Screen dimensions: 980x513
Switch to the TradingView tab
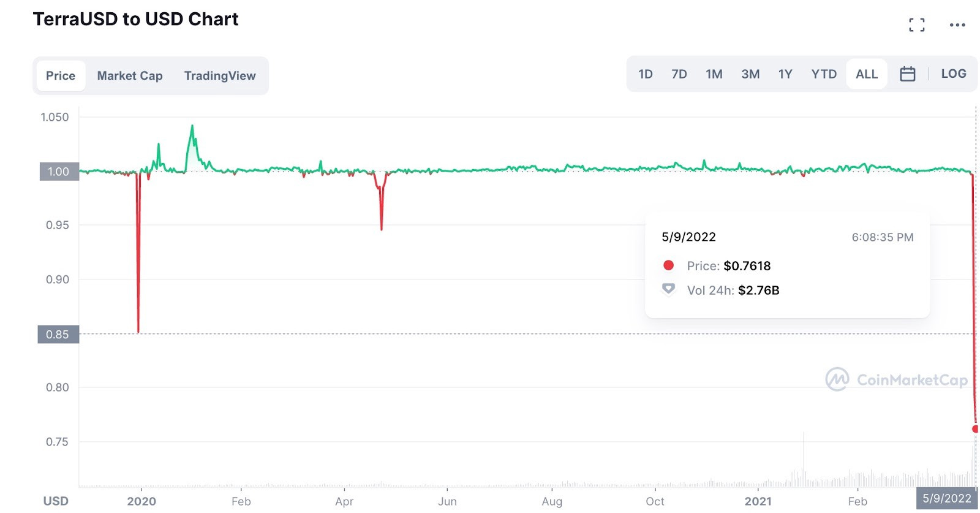pyautogui.click(x=220, y=76)
